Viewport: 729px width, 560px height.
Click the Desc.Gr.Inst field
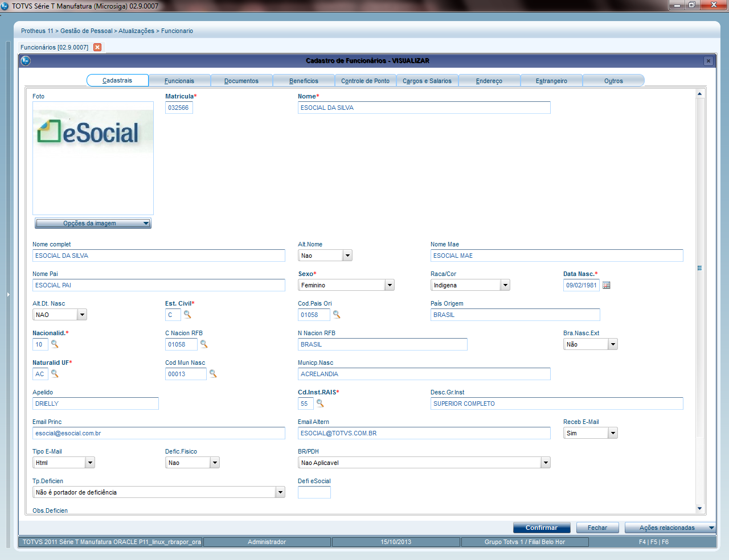tap(557, 403)
